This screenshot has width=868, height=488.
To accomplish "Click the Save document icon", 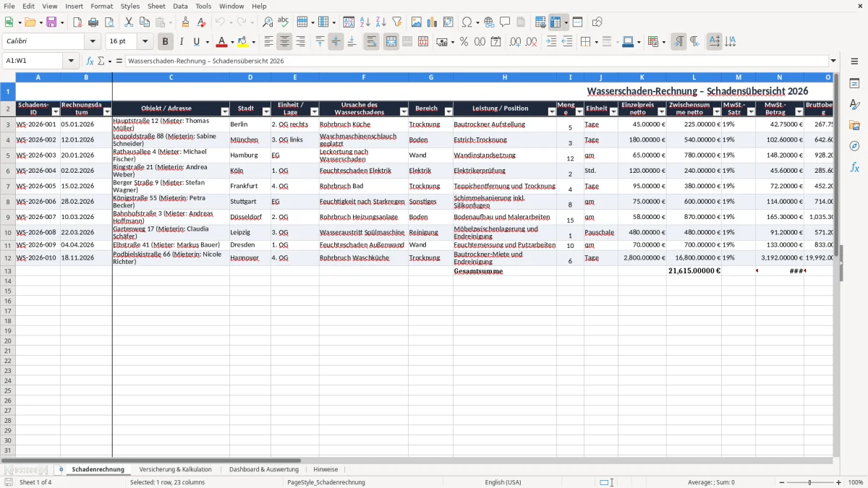I will [51, 22].
